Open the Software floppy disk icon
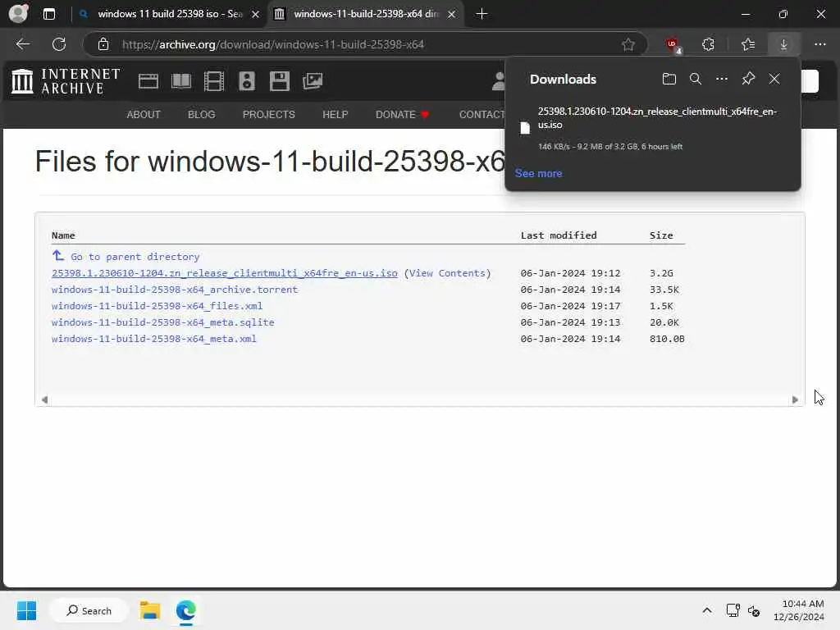840x630 pixels. [280, 81]
